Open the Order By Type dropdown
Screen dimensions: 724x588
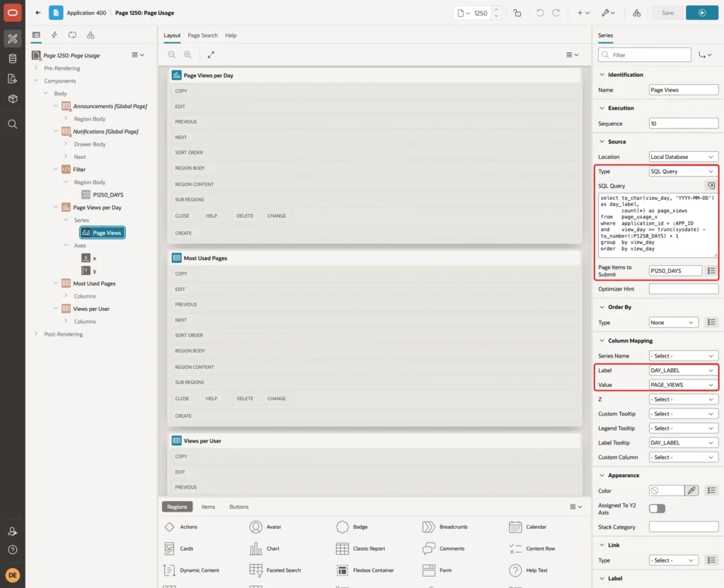673,322
